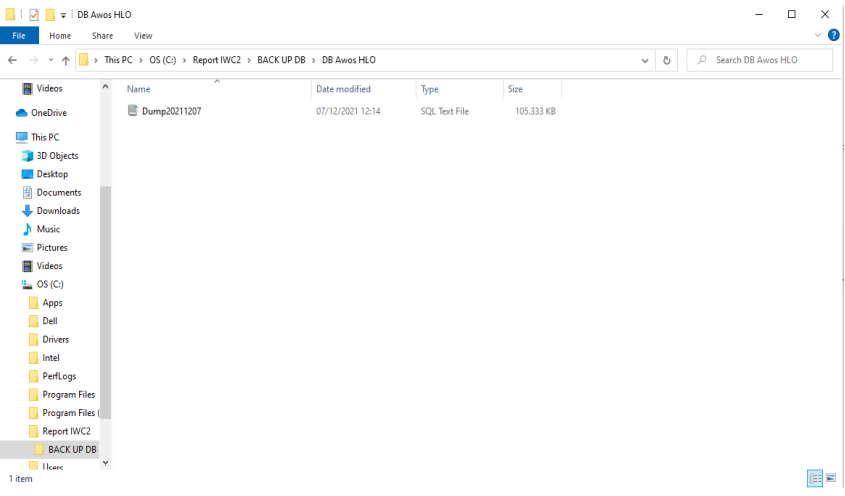Open the address bar history dropdown
Viewport: 845px width, 496px height.
[646, 60]
